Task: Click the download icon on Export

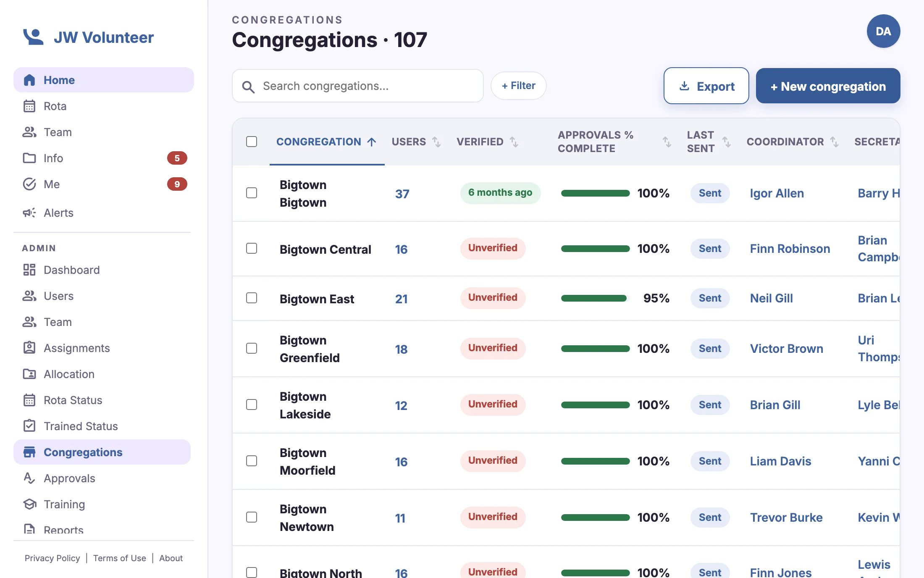Action: (684, 86)
